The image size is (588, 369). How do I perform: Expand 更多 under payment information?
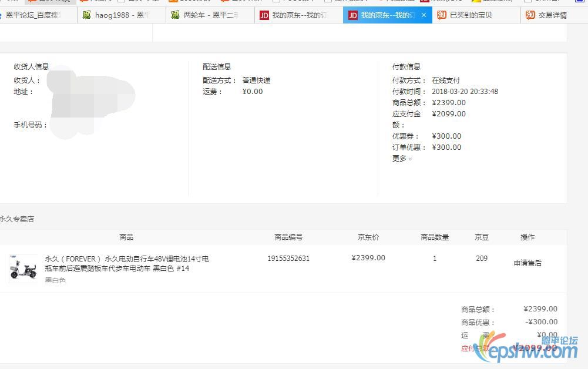402,158
